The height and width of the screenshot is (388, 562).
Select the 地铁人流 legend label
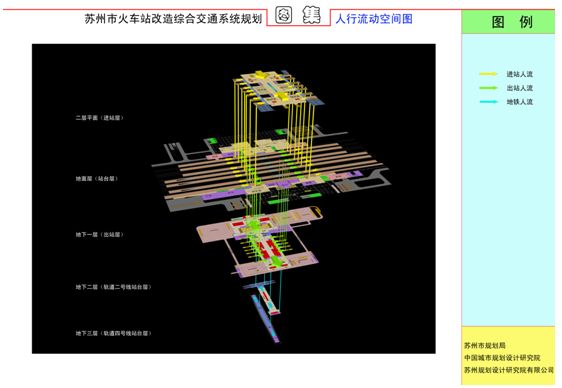[519, 102]
